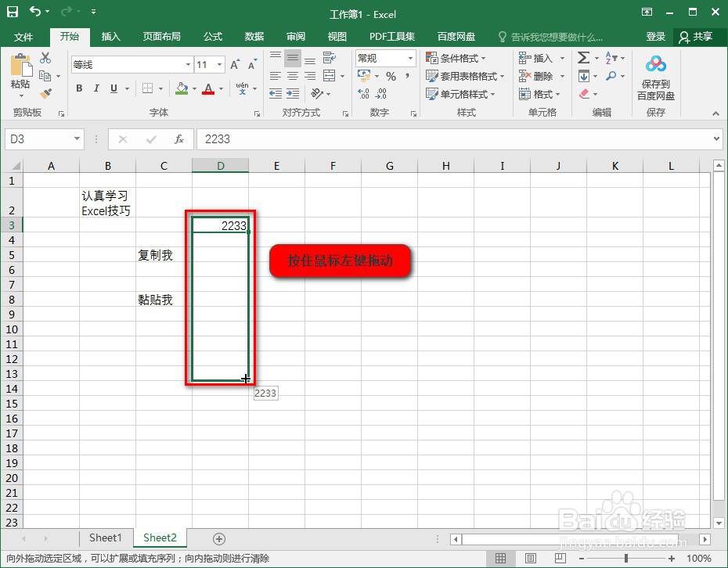The image size is (728, 568).
Task: Switch to the 插入 ribbon tab
Action: (x=110, y=36)
